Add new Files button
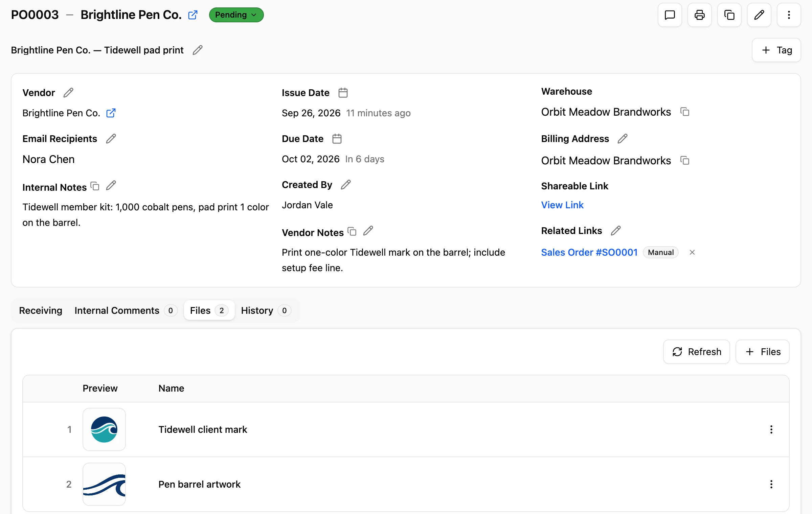 click(x=763, y=352)
